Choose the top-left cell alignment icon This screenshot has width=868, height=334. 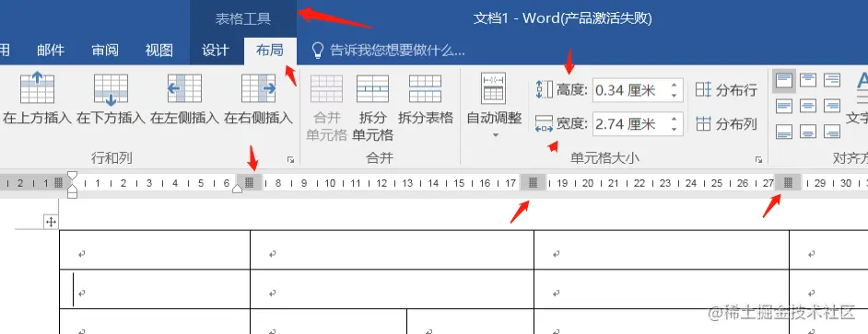coord(784,81)
